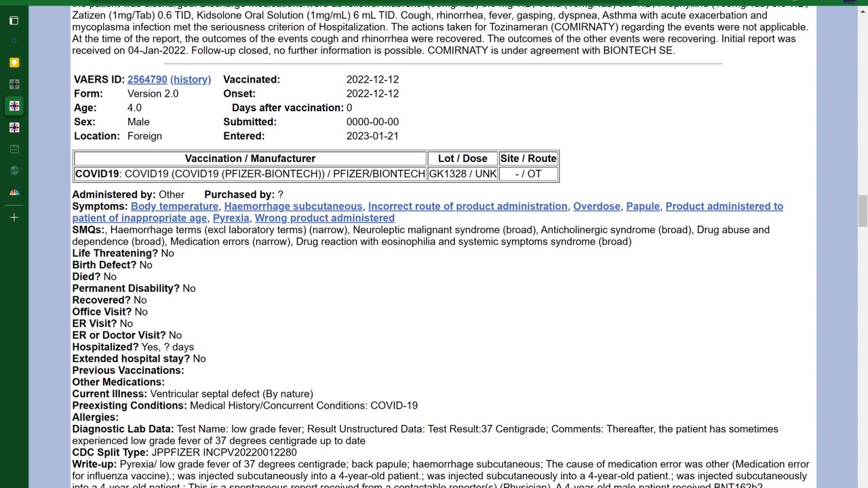
Task: Click the Location value Foreign
Action: click(x=144, y=136)
